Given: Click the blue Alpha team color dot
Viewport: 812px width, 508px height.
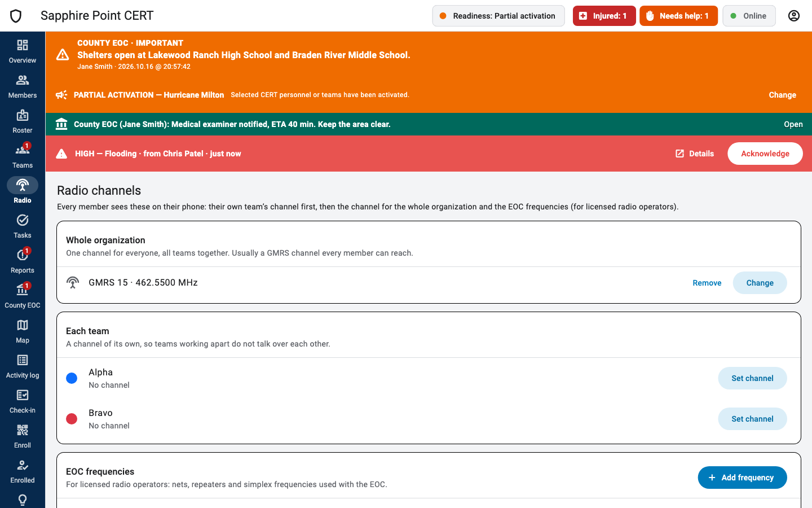Looking at the screenshot, I should [x=72, y=378].
